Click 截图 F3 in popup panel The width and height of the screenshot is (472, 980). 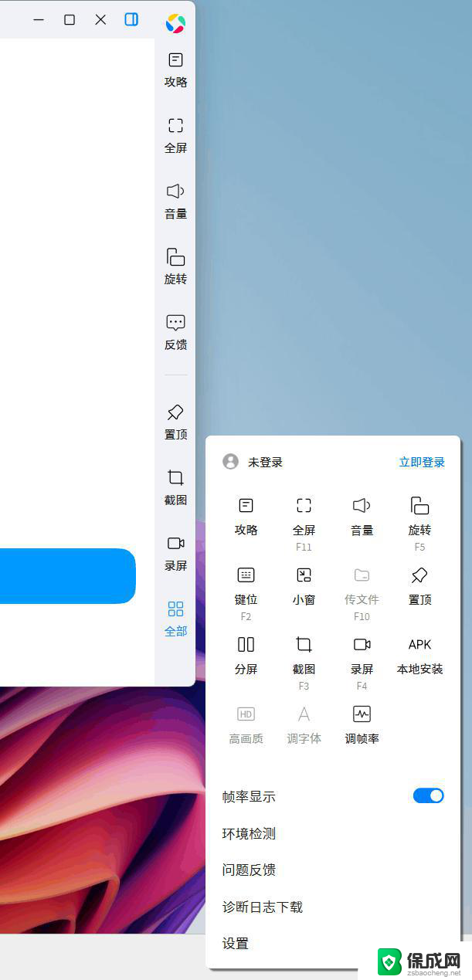coord(304,663)
